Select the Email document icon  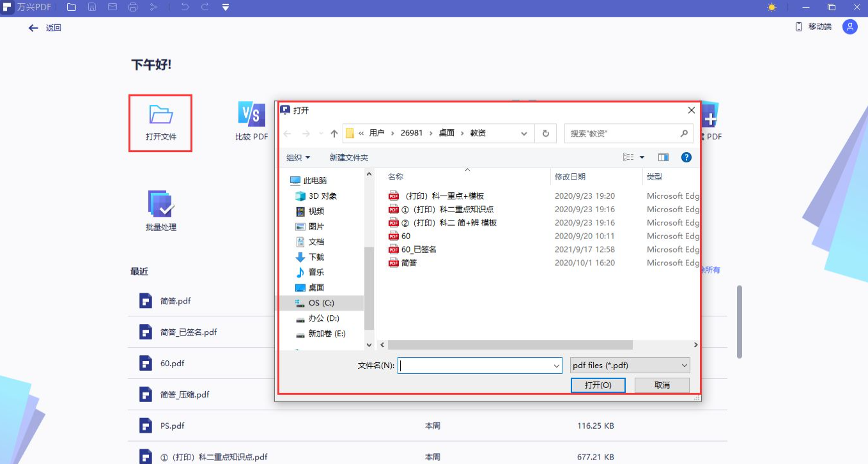point(112,7)
